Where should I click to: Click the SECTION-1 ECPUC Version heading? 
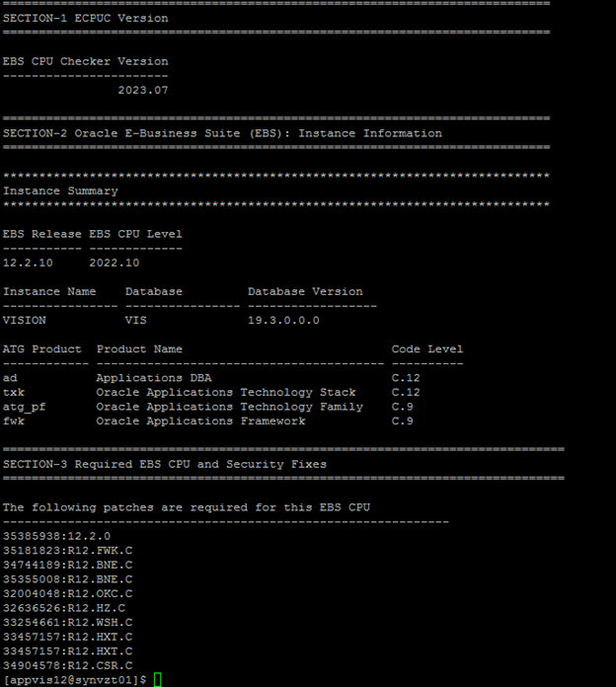tap(86, 19)
